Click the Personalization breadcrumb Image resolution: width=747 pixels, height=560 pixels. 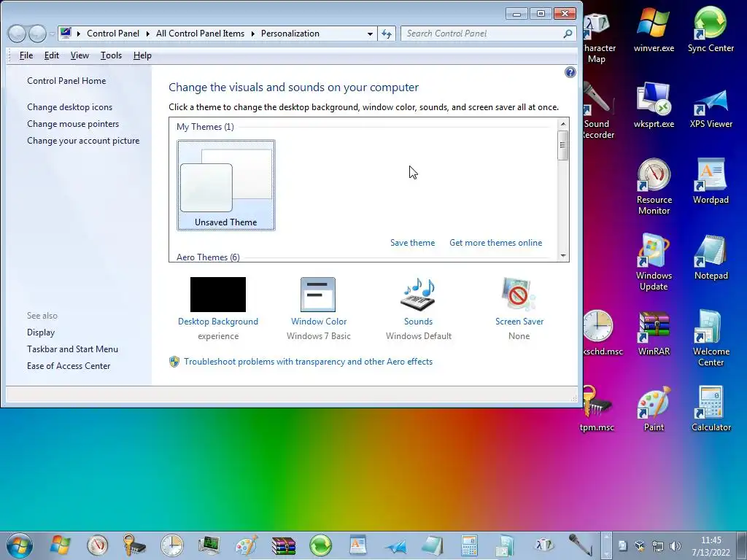290,34
